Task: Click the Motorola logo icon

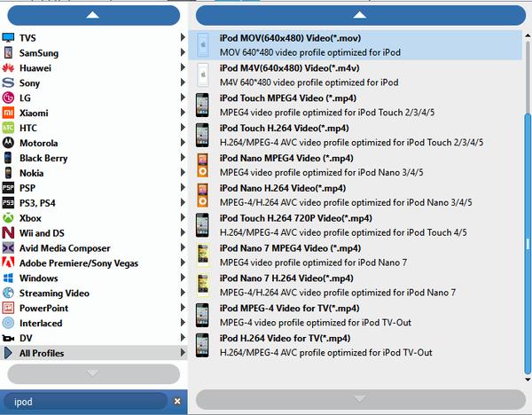Action: (8, 143)
